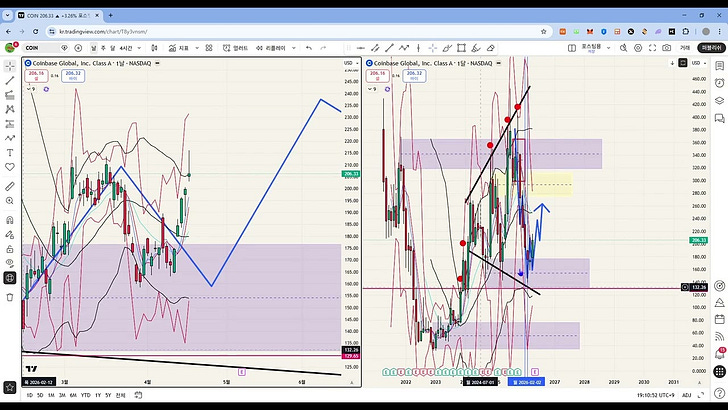The image size is (728, 410).
Task: Expand the indicators favorites dropdown arrow
Action: pyautogui.click(x=197, y=48)
